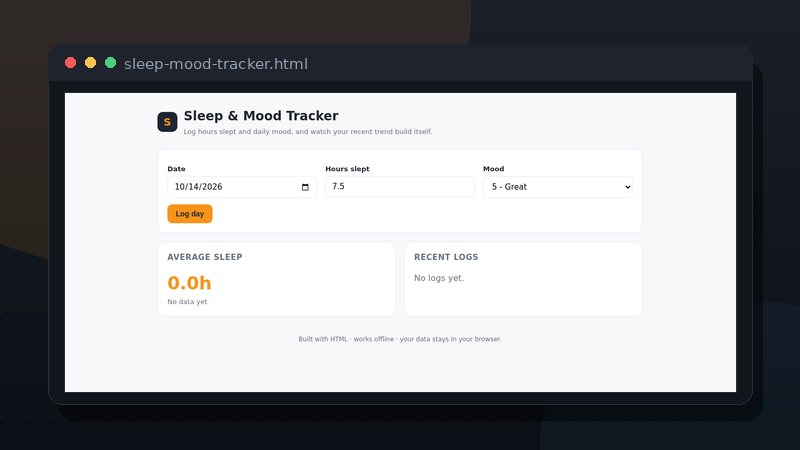Click the Log hours slept subtitle text
Viewport: 800px width, 450px height.
coord(308,132)
